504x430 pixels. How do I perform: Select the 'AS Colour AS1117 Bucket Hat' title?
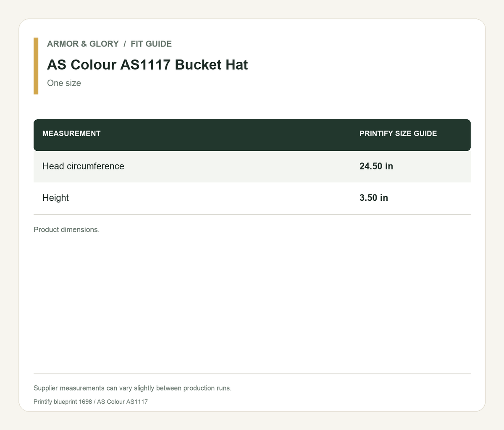pos(147,65)
